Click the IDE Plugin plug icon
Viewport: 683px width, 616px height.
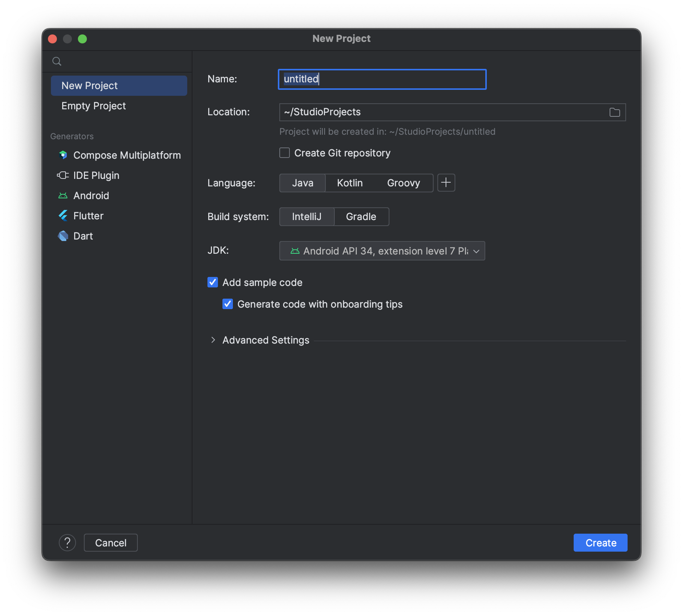pyautogui.click(x=63, y=175)
